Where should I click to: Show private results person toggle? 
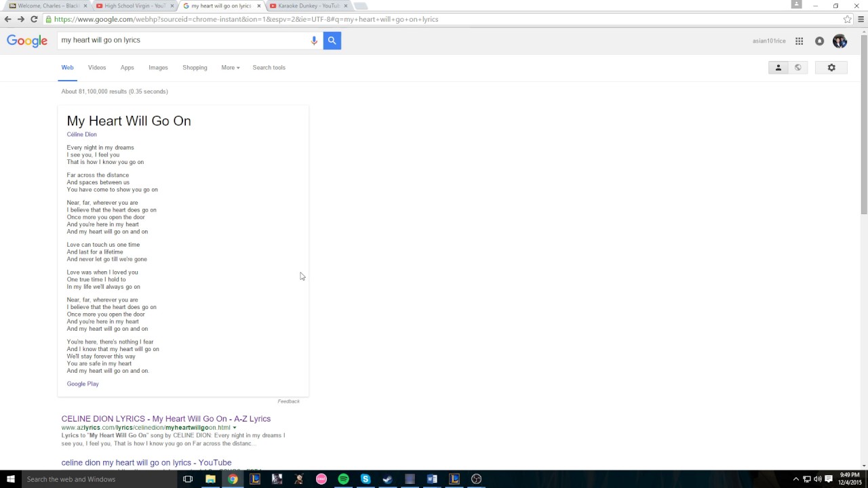[778, 68]
